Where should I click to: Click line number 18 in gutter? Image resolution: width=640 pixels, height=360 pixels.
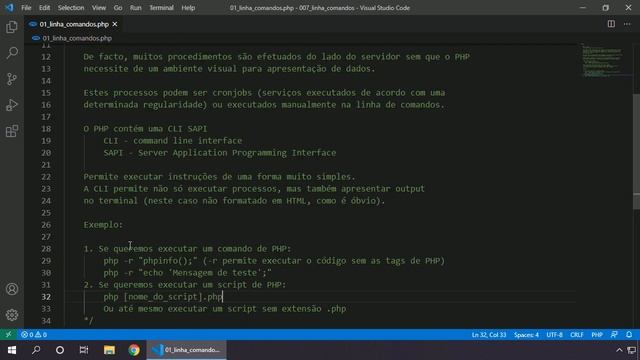(46, 129)
